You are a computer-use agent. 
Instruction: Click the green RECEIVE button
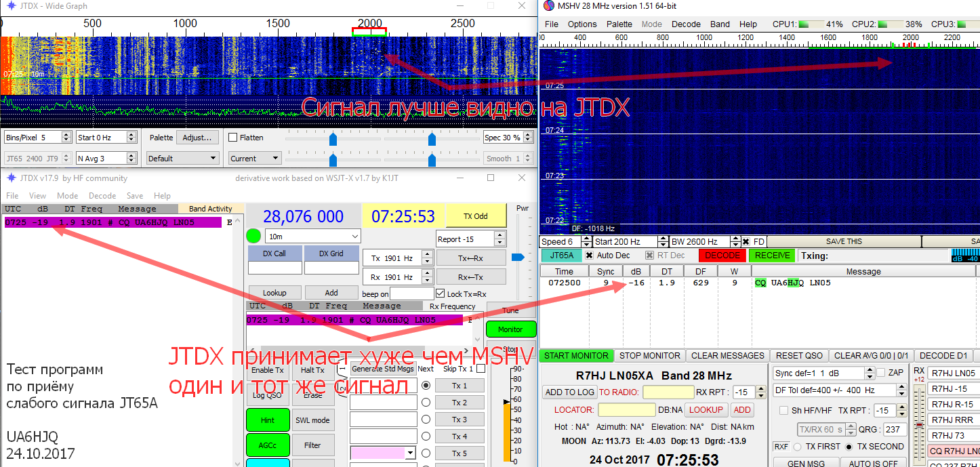[773, 256]
